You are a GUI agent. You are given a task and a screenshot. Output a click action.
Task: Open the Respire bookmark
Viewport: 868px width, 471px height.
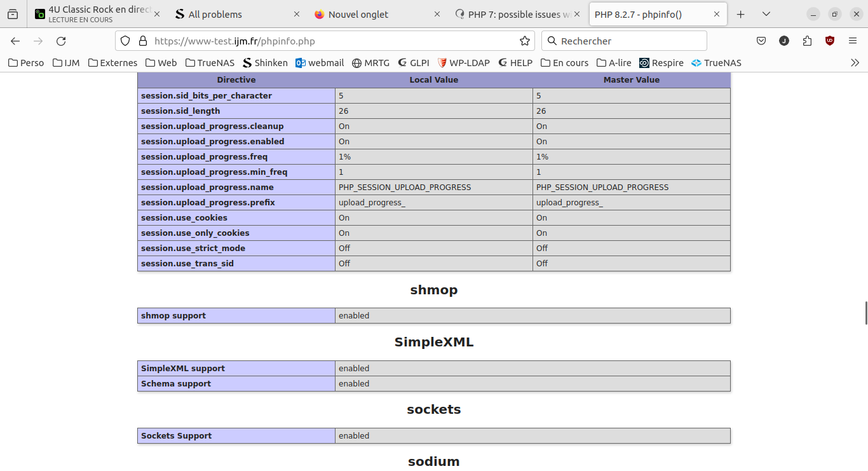pyautogui.click(x=661, y=63)
